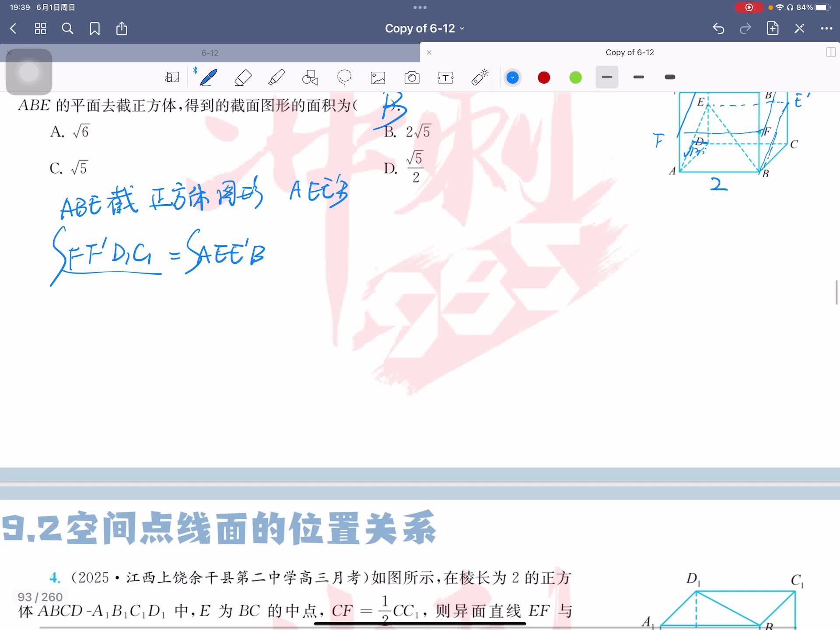This screenshot has width=840, height=630.
Task: Open the page thumbnails grid view
Action: [41, 29]
